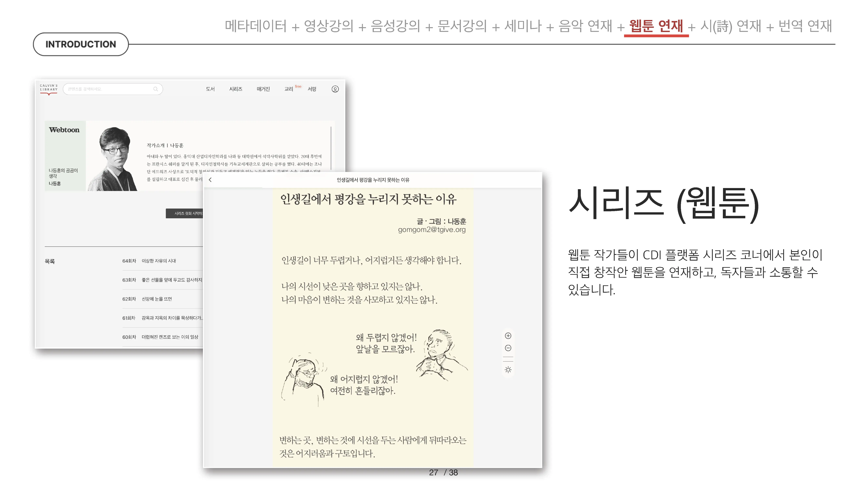
Task: Click the 나동훈의 곰곰이 생각 series title
Action: [63, 173]
